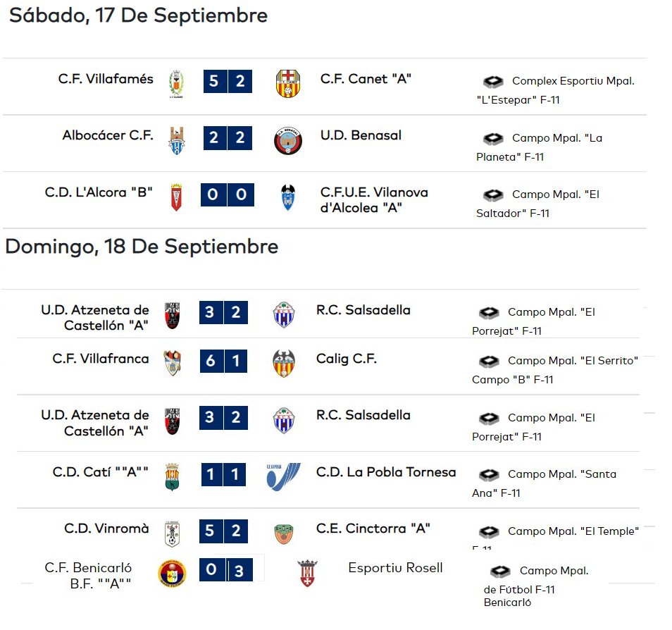Click the C.F. Canet "A" club crest
Image resolution: width=672 pixels, height=630 pixels.
click(288, 84)
